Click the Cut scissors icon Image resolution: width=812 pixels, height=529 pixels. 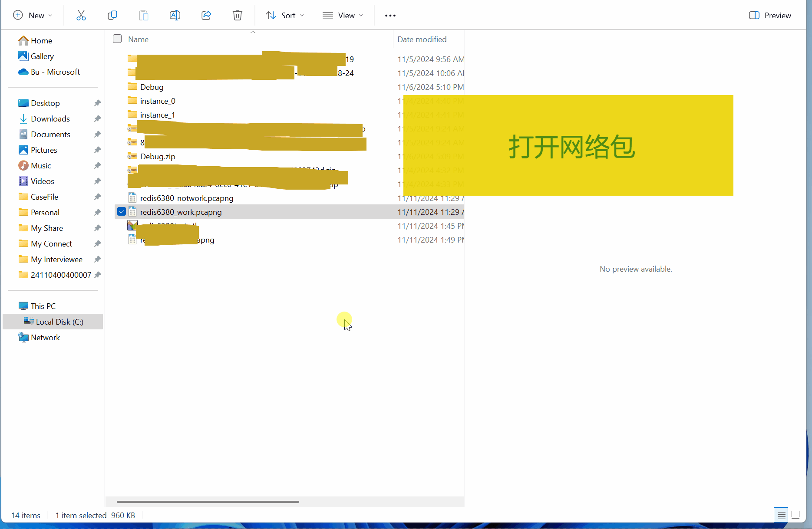click(x=81, y=16)
